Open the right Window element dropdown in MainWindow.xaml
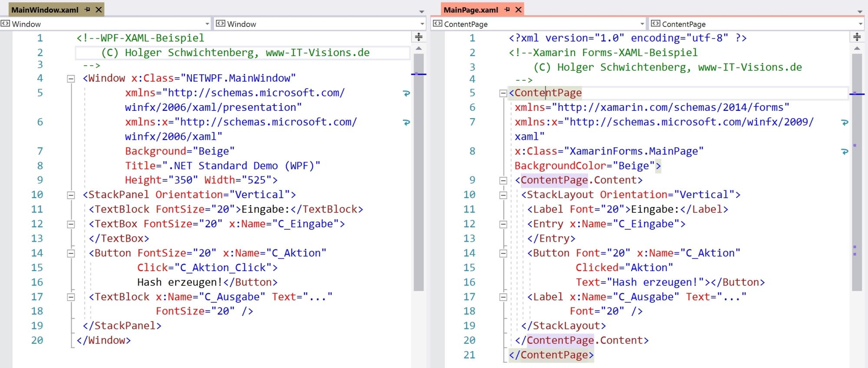 pos(320,24)
